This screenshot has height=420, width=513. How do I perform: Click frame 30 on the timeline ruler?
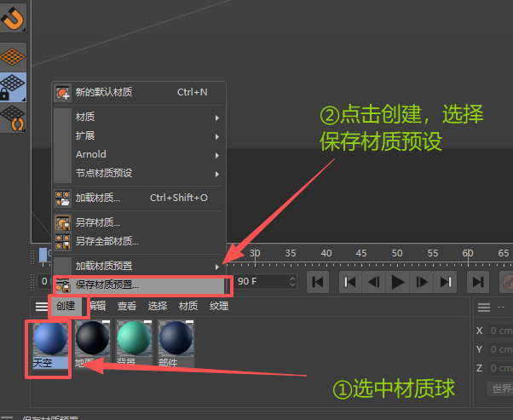(255, 254)
